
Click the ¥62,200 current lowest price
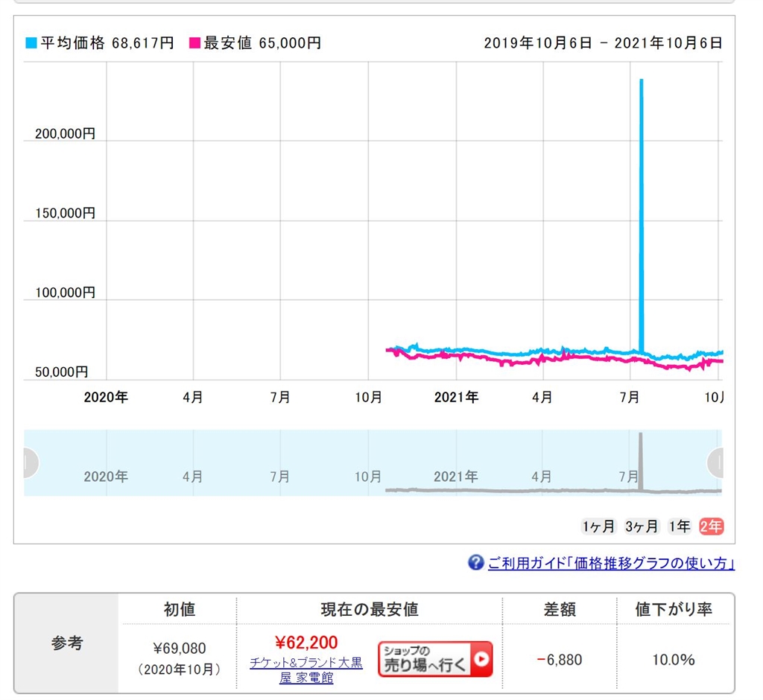[306, 643]
